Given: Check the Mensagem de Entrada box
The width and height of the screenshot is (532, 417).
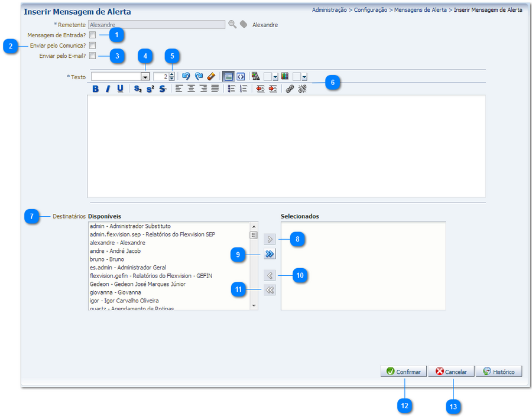Looking at the screenshot, I should point(93,35).
